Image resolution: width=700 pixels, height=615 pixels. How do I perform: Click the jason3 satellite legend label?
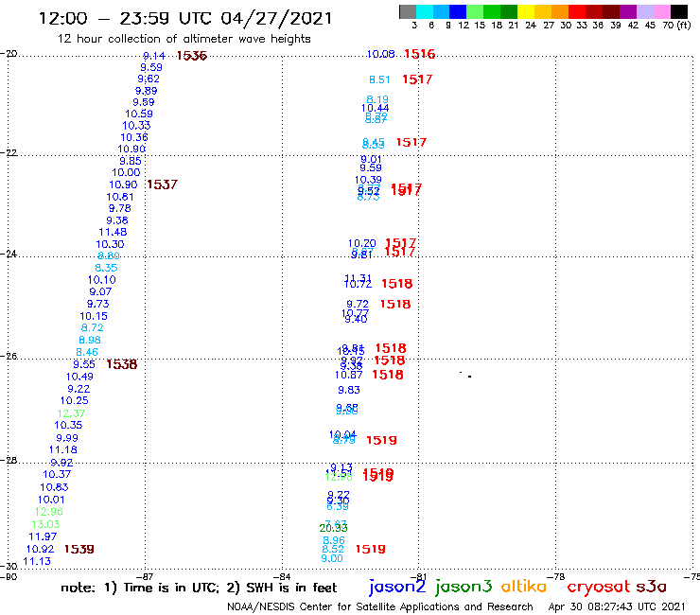pyautogui.click(x=464, y=587)
